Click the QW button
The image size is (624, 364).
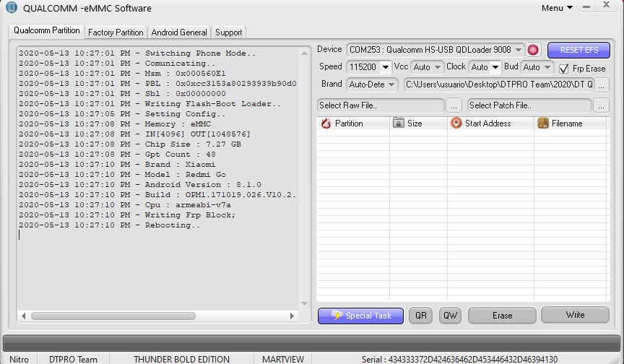pyautogui.click(x=450, y=316)
